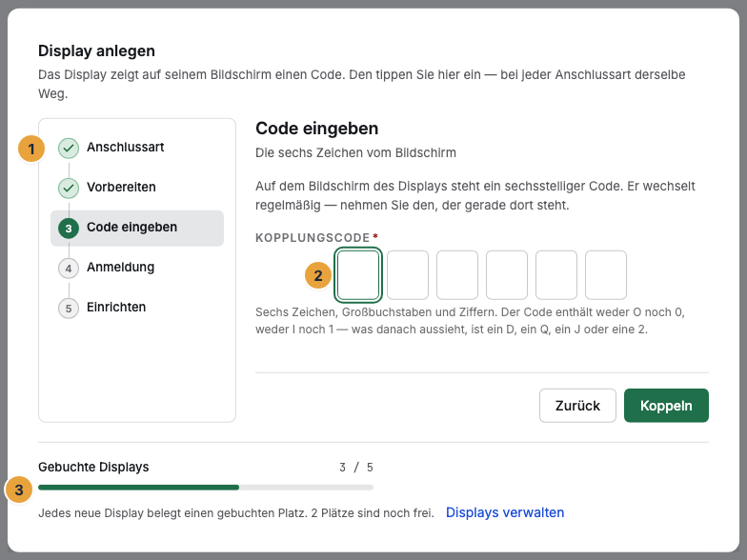The width and height of the screenshot is (747, 560).
Task: Click the 3 / 5 display count
Action: pyautogui.click(x=356, y=467)
